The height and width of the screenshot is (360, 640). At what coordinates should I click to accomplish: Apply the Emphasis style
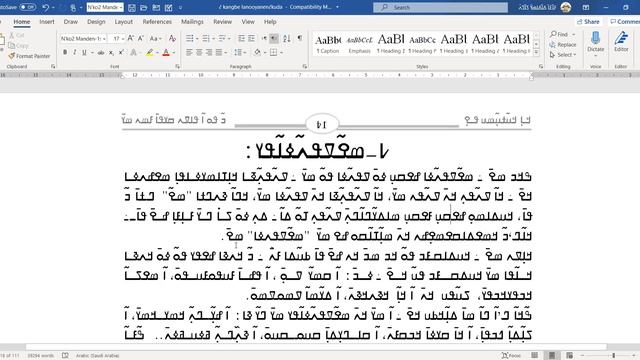click(359, 44)
